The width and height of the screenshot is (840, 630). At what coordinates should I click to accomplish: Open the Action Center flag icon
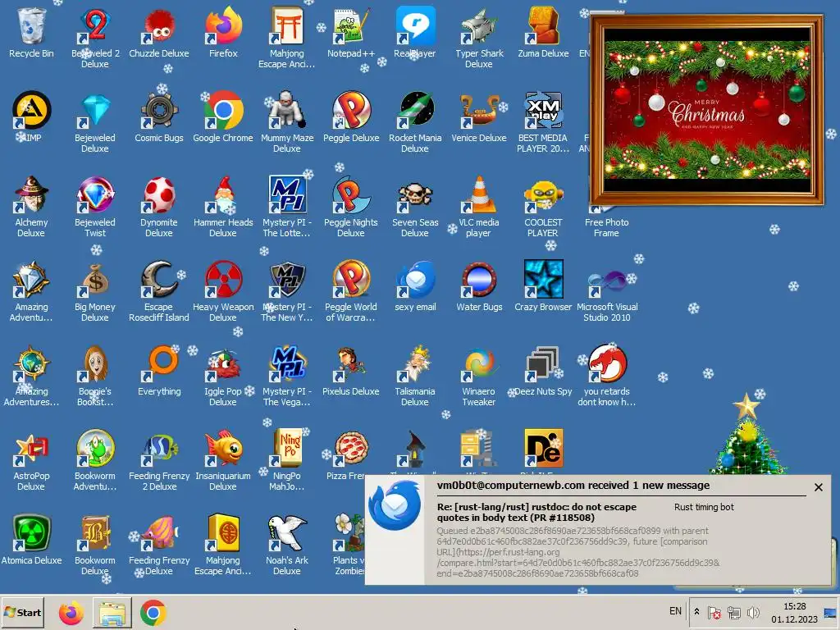click(x=714, y=612)
